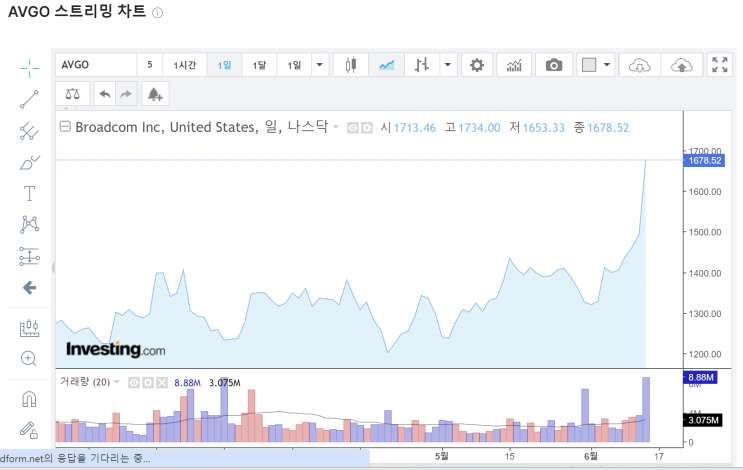The width and height of the screenshot is (743, 470).
Task: Click the 3.075M volume average label
Action: (x=703, y=420)
